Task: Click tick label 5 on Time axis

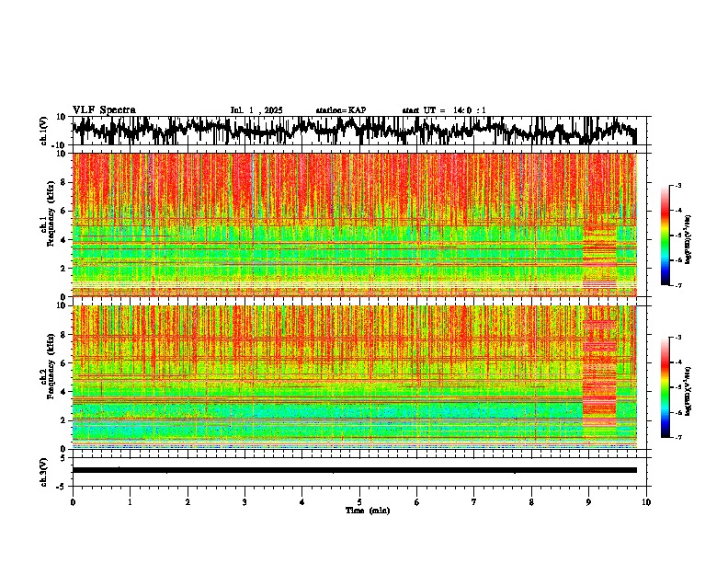Action: click(x=359, y=502)
